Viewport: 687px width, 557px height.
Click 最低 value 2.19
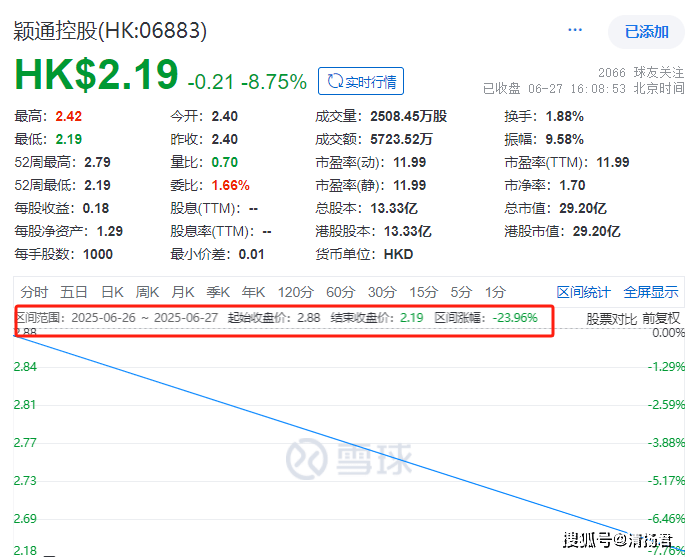pos(68,139)
